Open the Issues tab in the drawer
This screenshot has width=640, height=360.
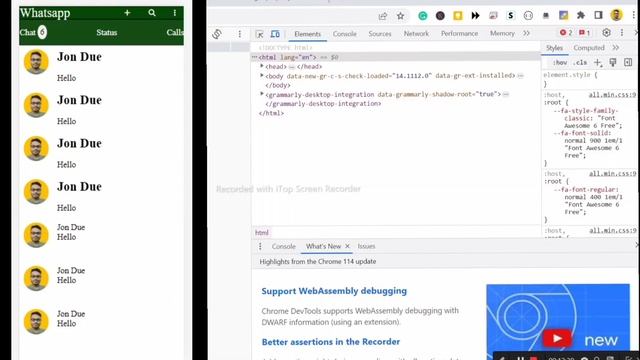[366, 246]
